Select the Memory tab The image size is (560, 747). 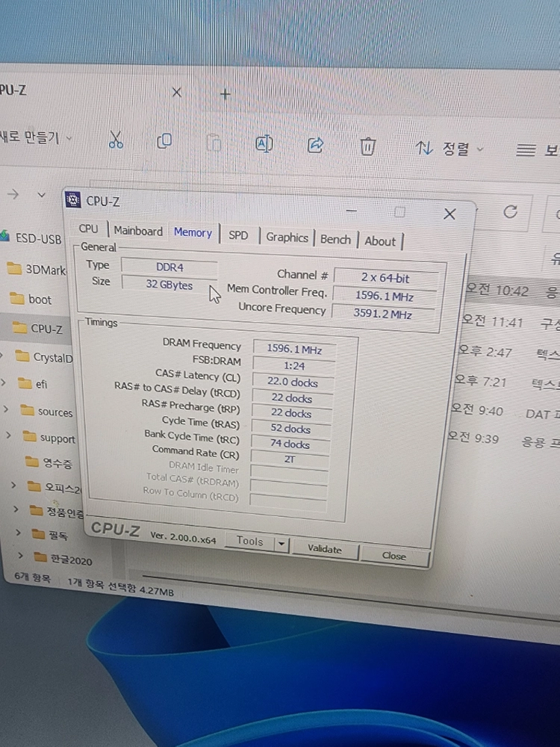click(193, 232)
